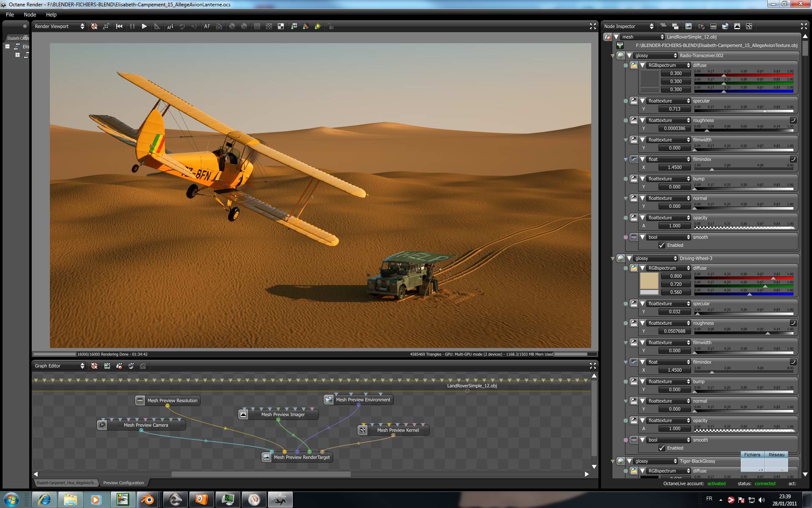Viewport: 812px width, 508px height.
Task: Open the Render Viewport panel dropdown
Action: pos(59,26)
